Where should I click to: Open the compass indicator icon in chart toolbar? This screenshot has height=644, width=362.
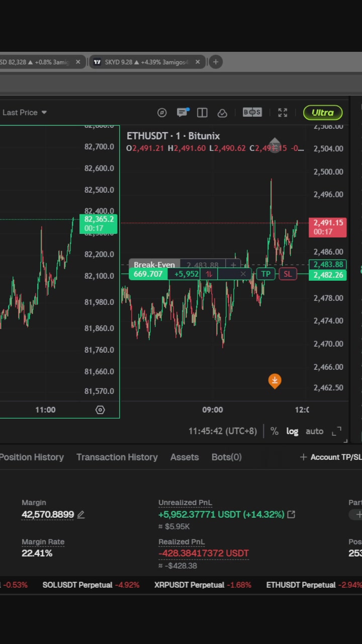pos(162,113)
